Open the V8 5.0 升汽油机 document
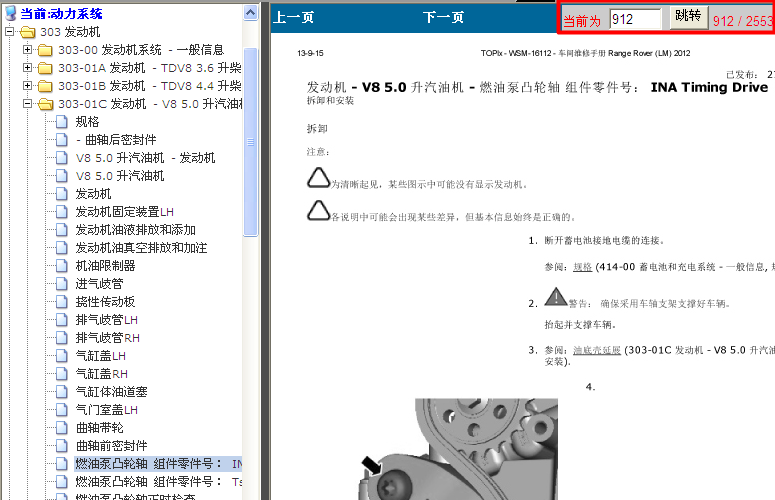The height and width of the screenshot is (500, 775). click(x=120, y=176)
